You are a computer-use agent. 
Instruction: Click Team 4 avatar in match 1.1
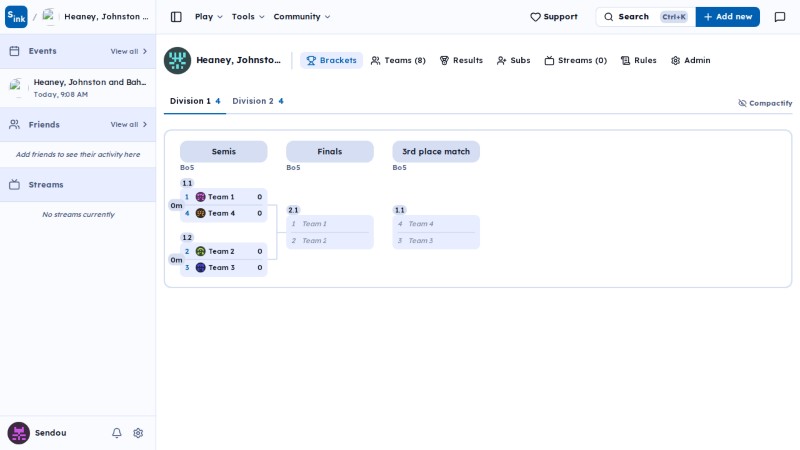tap(201, 213)
